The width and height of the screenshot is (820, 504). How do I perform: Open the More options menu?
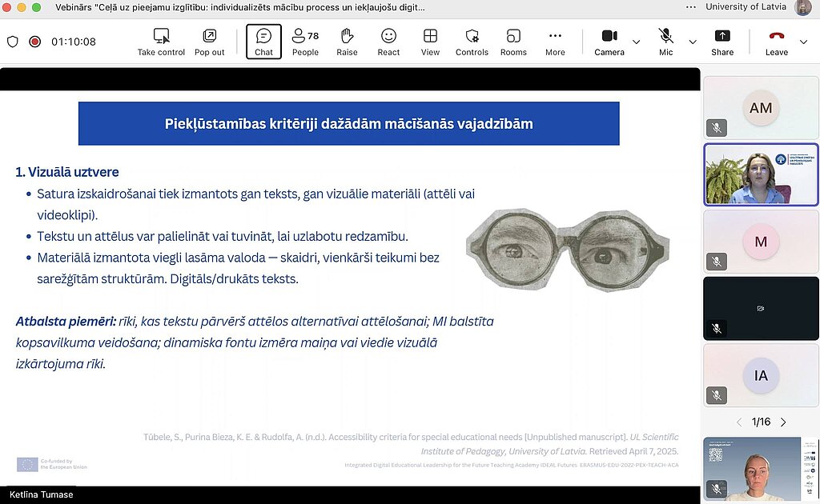coord(555,42)
